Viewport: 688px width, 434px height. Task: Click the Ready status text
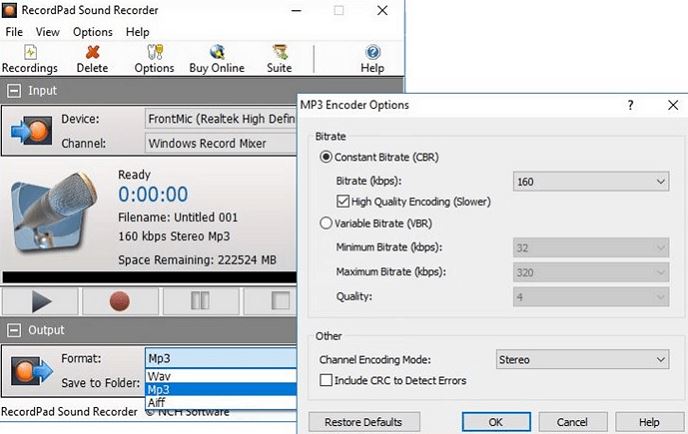coord(134,175)
